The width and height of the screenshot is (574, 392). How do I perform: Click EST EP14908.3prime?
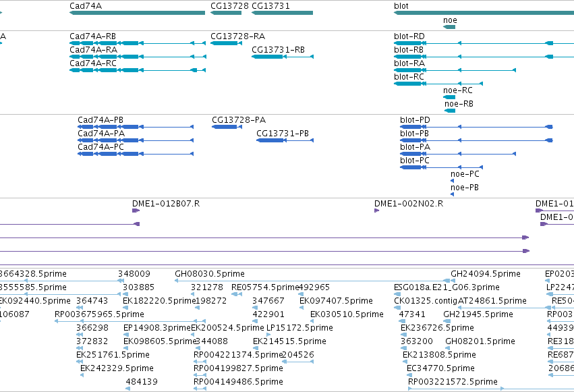click(x=125, y=335)
